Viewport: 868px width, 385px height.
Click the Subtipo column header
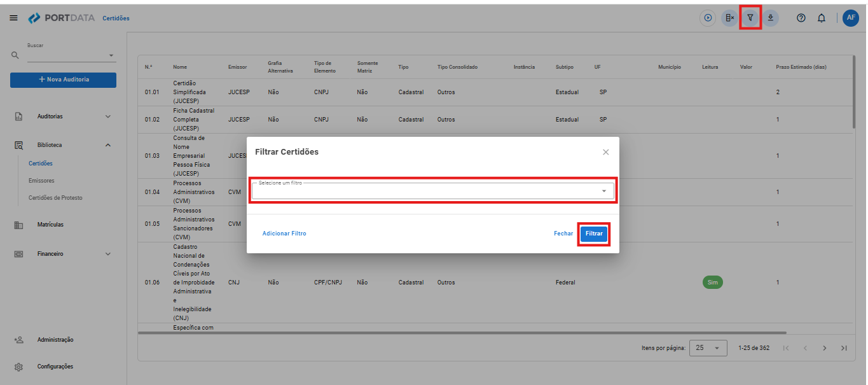[x=565, y=67]
